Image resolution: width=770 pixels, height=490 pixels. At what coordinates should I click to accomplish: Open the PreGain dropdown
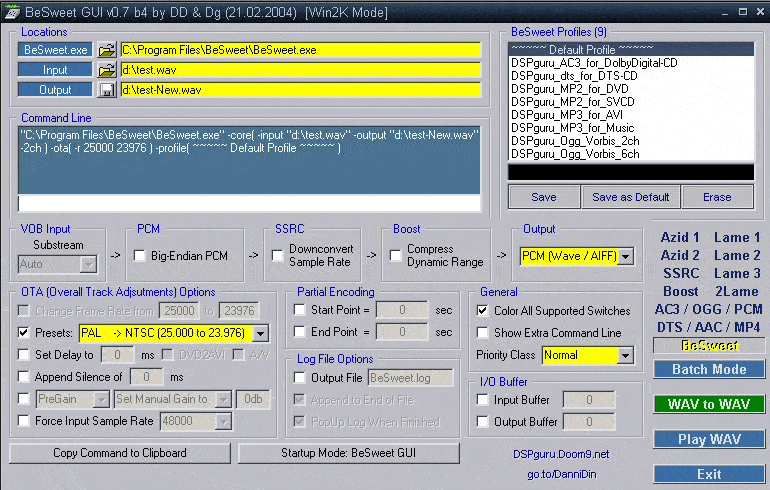[101, 399]
